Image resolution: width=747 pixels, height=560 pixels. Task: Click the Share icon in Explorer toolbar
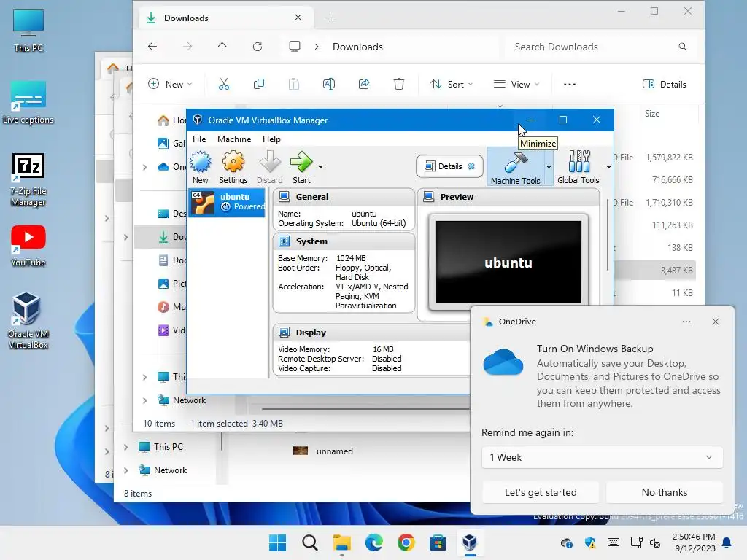pyautogui.click(x=364, y=85)
